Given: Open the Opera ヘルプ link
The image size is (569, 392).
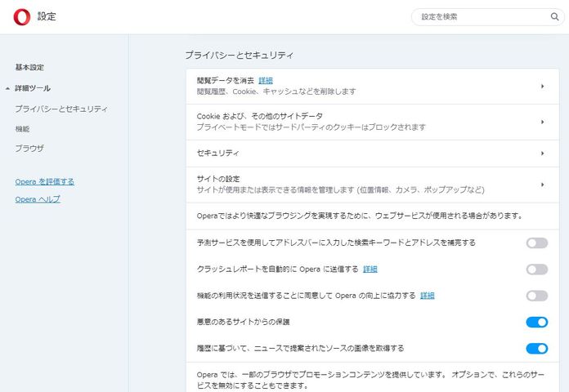Looking at the screenshot, I should tap(38, 199).
